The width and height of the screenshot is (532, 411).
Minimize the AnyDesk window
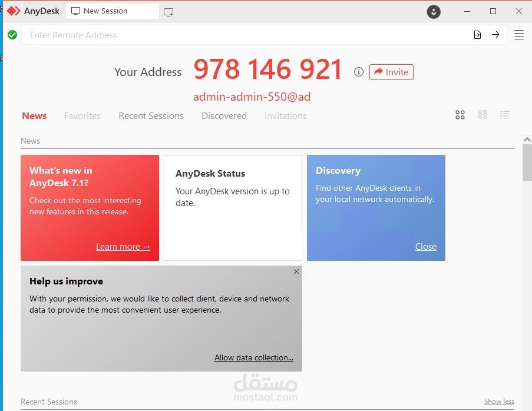click(x=467, y=11)
